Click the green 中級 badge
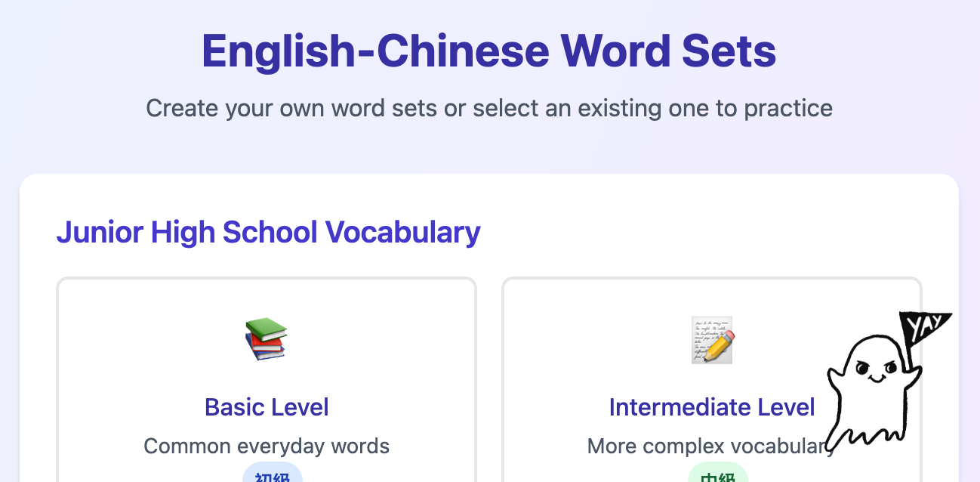Viewport: 980px width, 482px height. click(717, 474)
